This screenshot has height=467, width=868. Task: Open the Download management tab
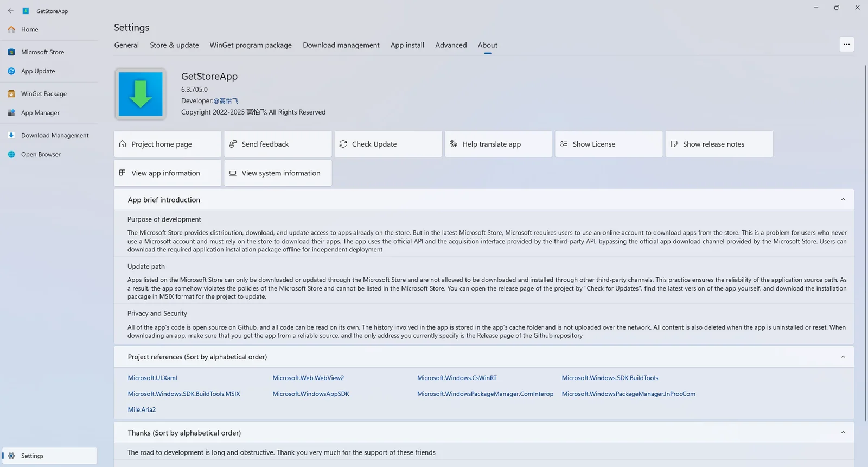341,45
